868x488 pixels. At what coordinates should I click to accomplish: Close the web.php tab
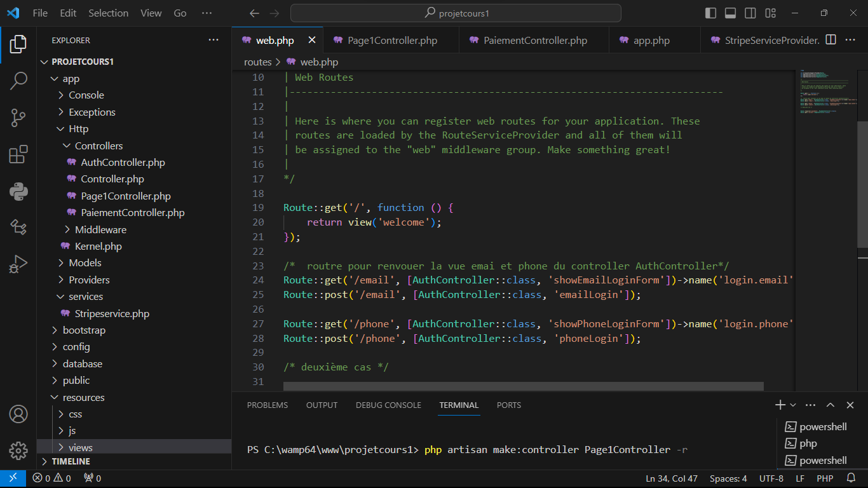tap(312, 40)
